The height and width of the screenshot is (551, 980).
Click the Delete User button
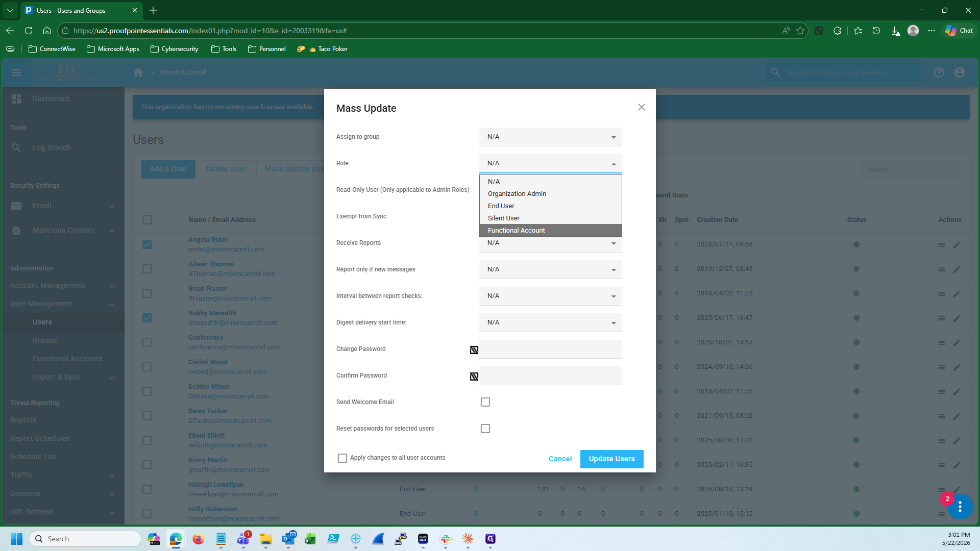226,169
